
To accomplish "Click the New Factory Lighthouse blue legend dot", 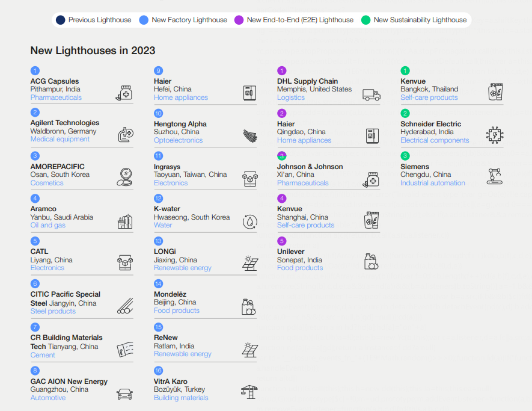I will [x=144, y=20].
